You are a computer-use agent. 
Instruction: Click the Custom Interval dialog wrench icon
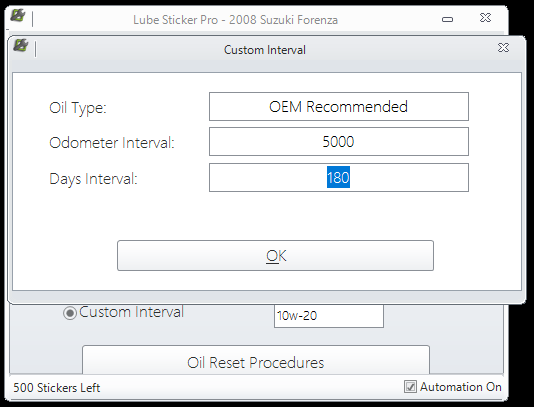tap(21, 45)
